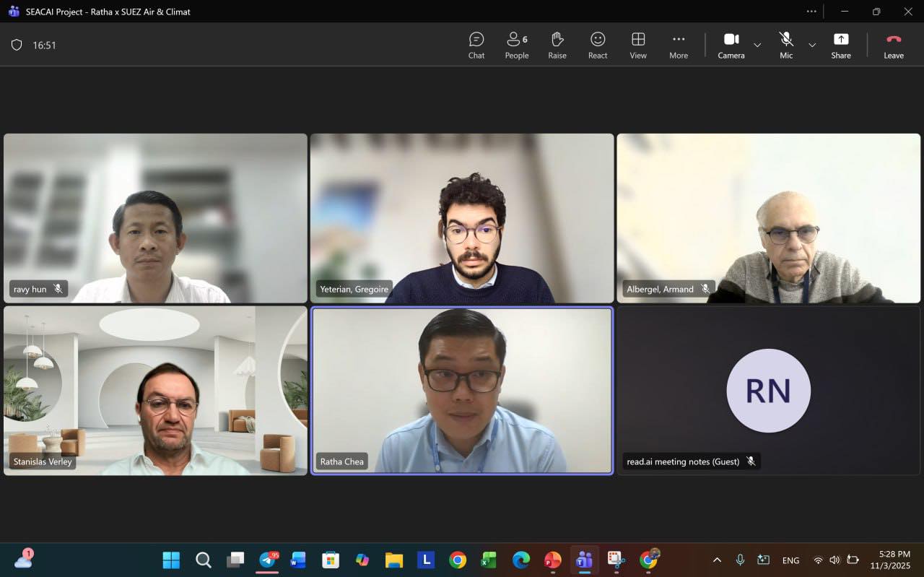924x577 pixels.
Task: Click the shield security icon
Action: [x=17, y=45]
